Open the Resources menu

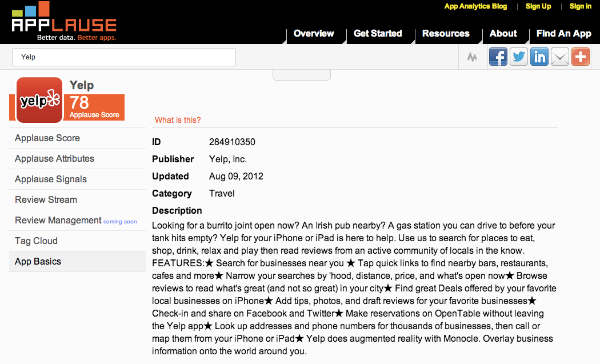click(445, 34)
